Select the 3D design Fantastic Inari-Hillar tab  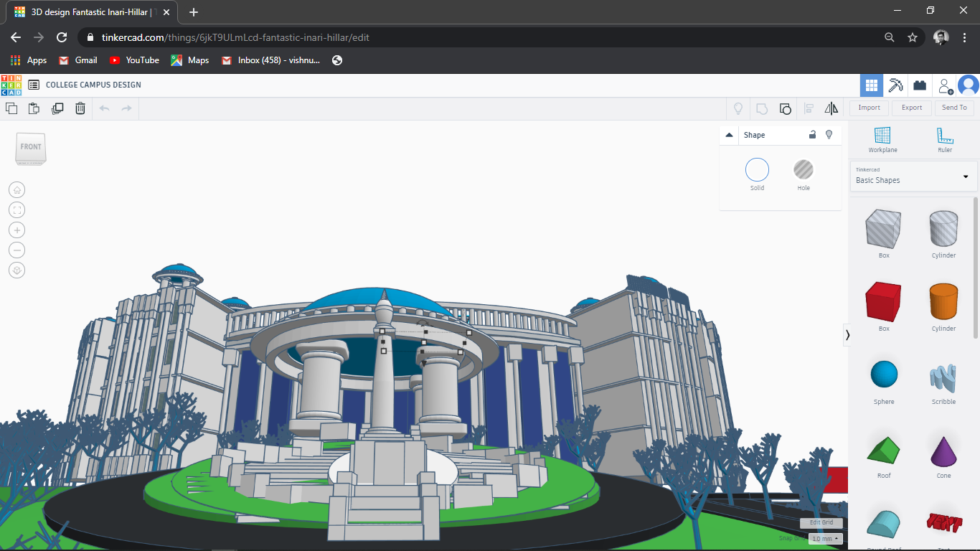coord(90,12)
